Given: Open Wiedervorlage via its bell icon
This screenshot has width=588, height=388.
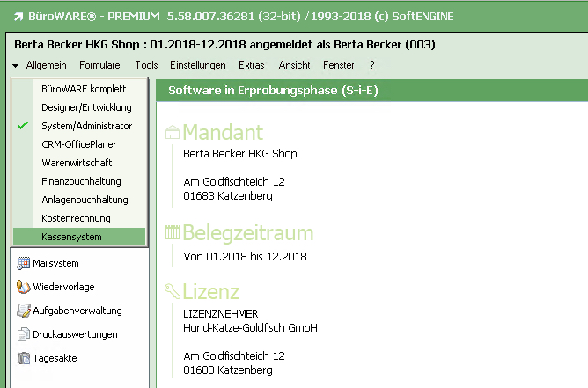Looking at the screenshot, I should click(24, 287).
